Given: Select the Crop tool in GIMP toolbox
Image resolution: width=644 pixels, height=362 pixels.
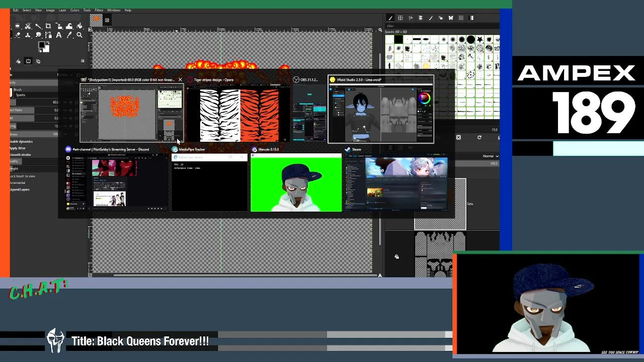Looking at the screenshot, I should pyautogui.click(x=48, y=26).
